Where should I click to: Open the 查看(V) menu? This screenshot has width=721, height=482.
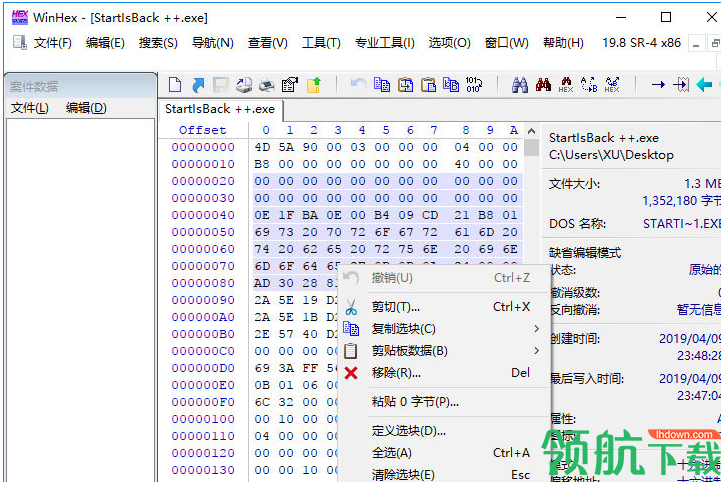(268, 43)
